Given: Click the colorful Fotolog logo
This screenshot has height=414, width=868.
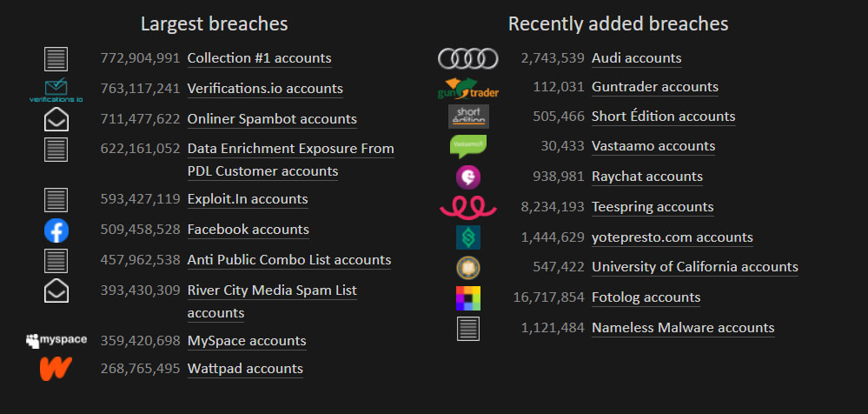Looking at the screenshot, I should tap(468, 298).
